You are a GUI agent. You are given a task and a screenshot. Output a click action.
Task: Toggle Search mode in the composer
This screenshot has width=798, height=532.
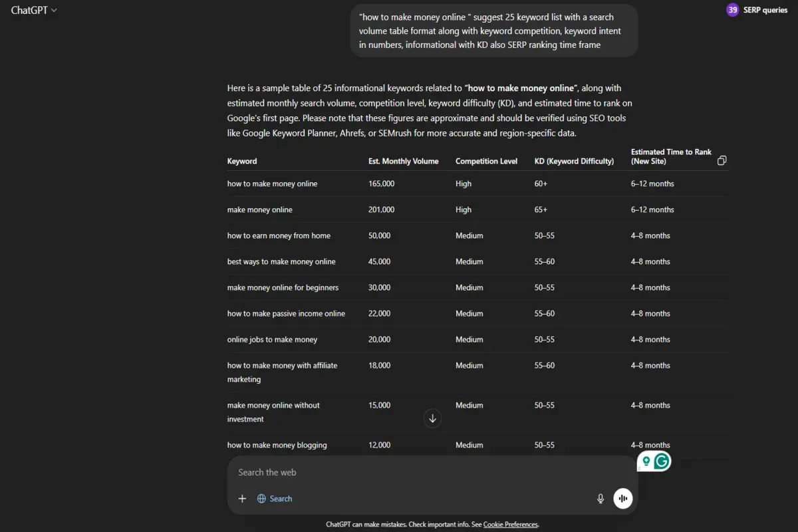(x=275, y=498)
